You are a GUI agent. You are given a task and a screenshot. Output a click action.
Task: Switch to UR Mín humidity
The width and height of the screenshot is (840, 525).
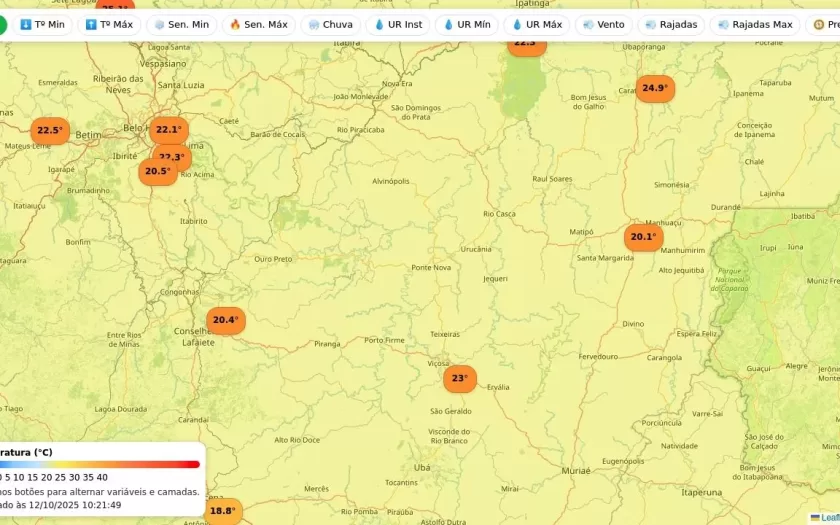pos(466,25)
